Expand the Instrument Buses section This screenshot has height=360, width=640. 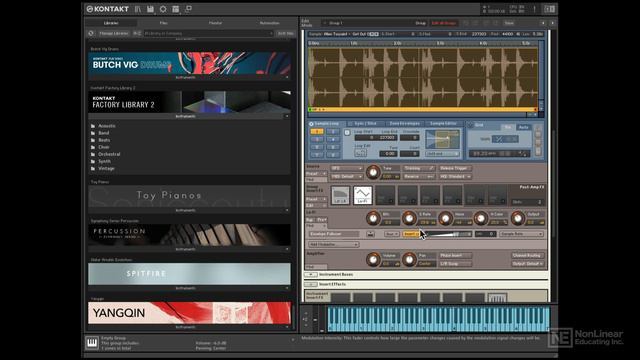coord(311,275)
